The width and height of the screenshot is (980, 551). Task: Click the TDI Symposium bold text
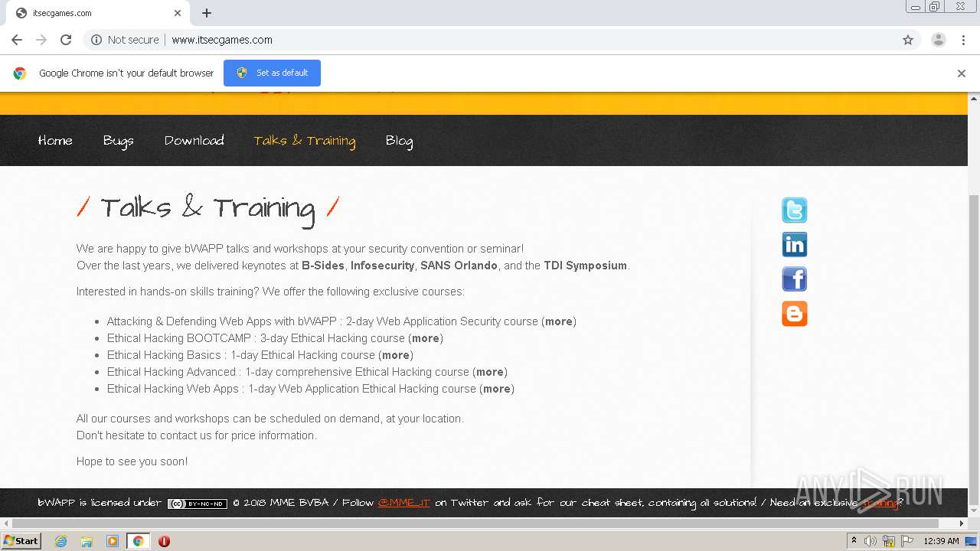(586, 266)
